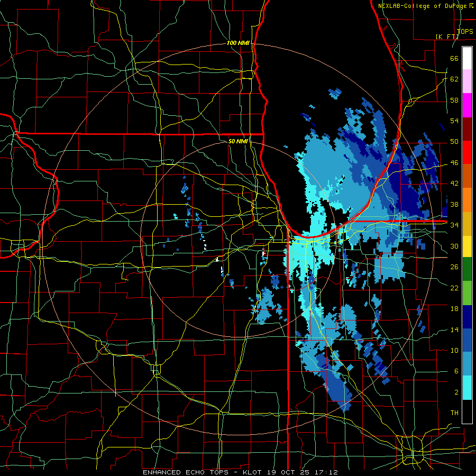Click the 30 legend value
476x476 pixels.
tap(454, 246)
